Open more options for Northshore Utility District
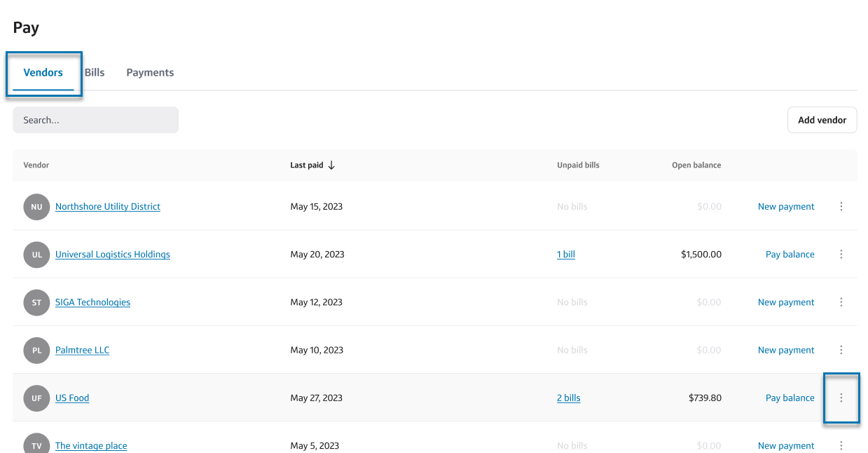This screenshot has width=868, height=453. (841, 207)
